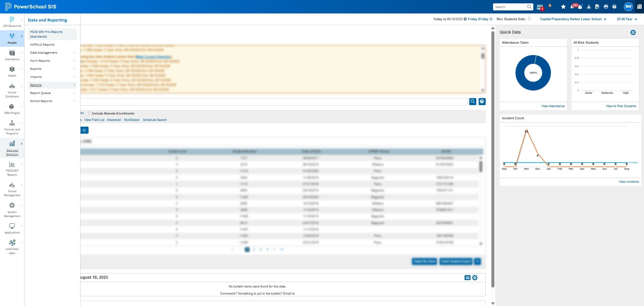The height and width of the screenshot is (306, 644).
Task: Click the alert warning triangle icon
Action: (589, 7)
